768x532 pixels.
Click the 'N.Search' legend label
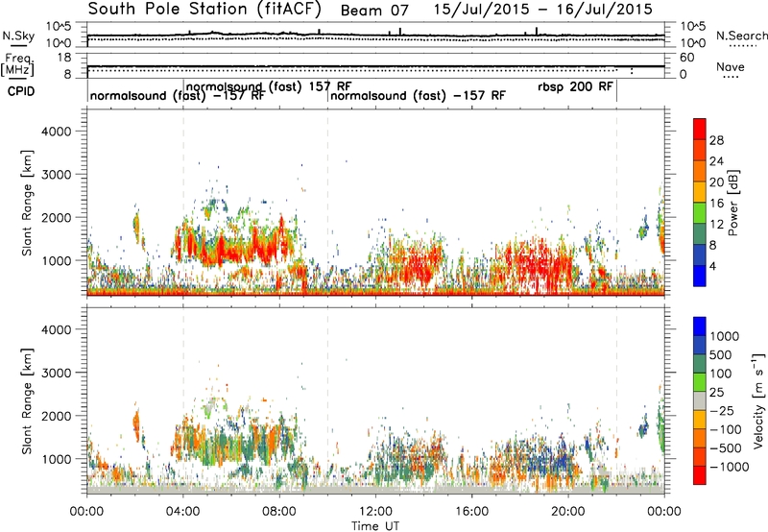pyautogui.click(x=741, y=36)
